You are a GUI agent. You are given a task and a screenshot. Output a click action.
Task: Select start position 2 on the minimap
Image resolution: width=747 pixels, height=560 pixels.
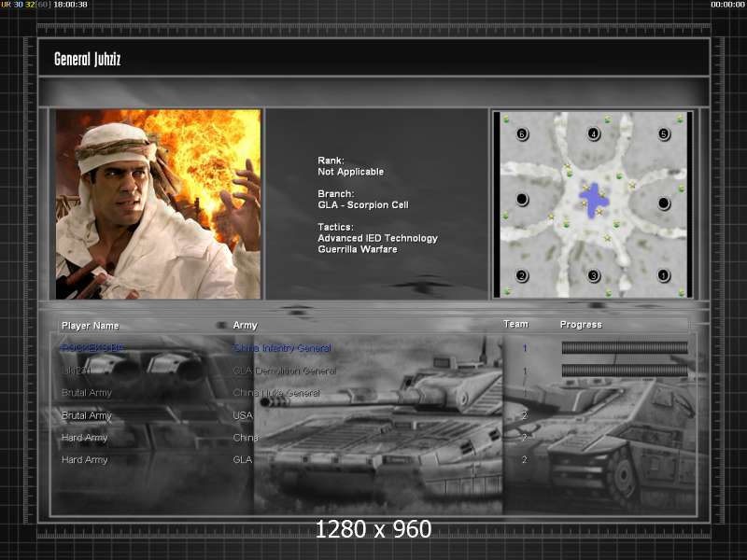pos(522,275)
